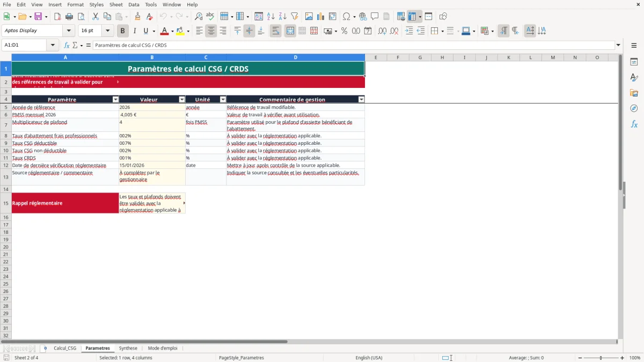The width and height of the screenshot is (644, 362).
Task: Format the cell as date
Action: 368,31
